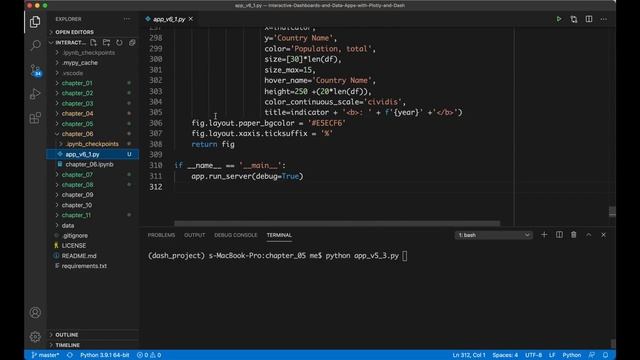Change language mode 'Python'
640x360 pixels.
571,355
